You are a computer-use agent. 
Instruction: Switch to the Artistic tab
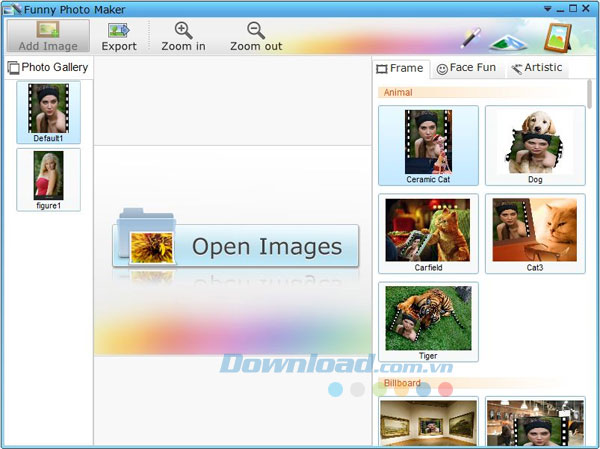coord(537,68)
